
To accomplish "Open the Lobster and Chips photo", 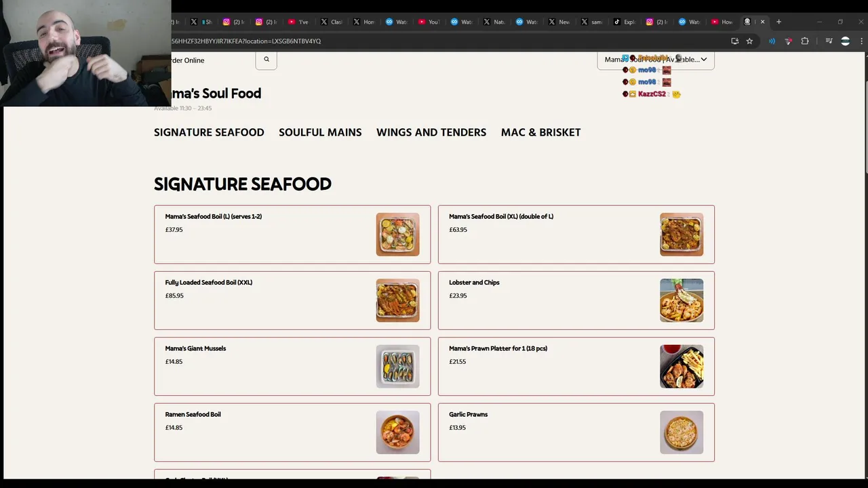I will click(x=682, y=300).
